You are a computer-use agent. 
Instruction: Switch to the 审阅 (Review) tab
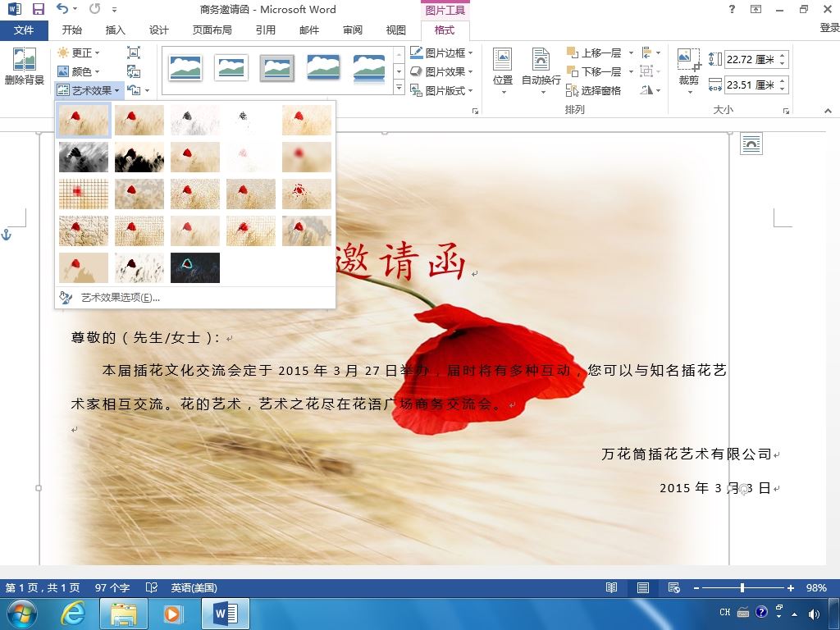coord(353,30)
